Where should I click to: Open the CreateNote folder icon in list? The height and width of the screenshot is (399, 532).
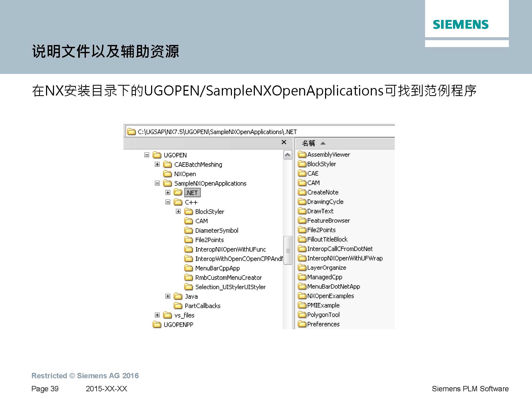click(x=302, y=192)
